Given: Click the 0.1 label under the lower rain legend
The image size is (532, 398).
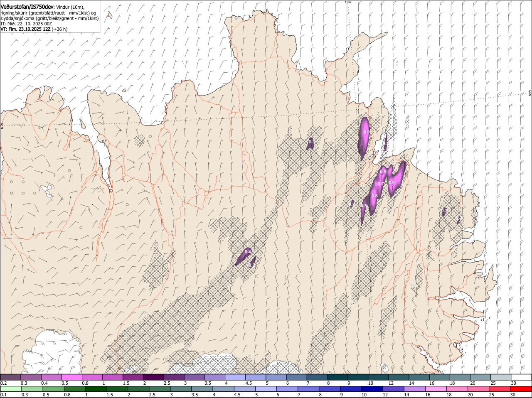Looking at the screenshot, I should (x=3, y=394).
